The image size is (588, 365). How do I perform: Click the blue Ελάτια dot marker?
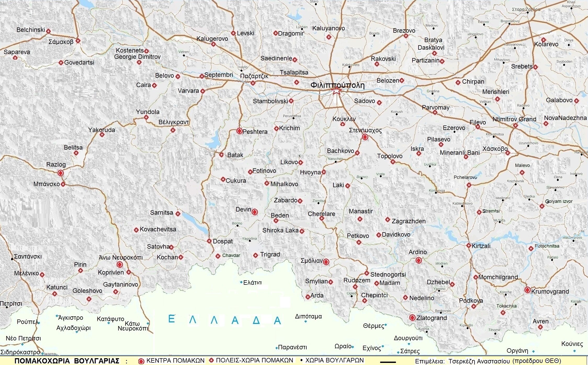[241, 282]
